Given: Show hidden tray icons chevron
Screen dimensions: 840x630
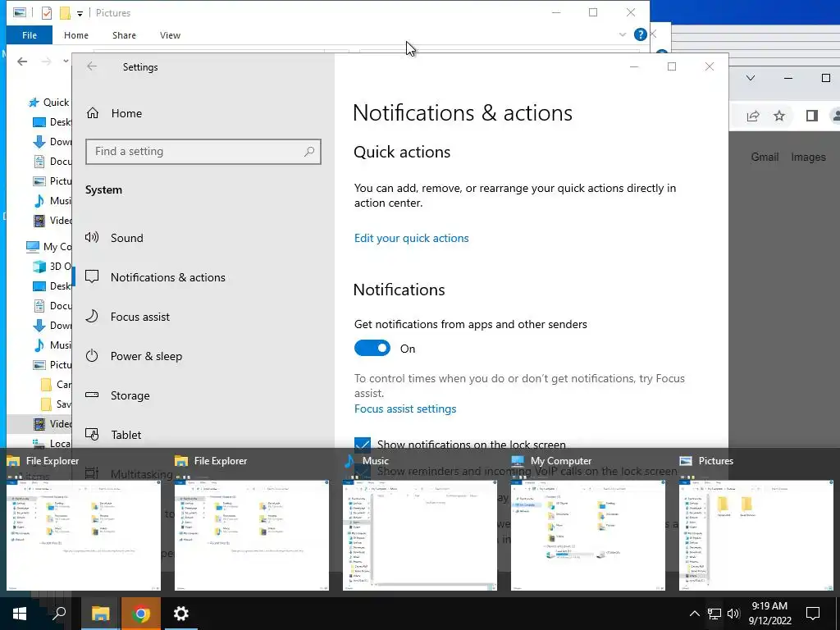Looking at the screenshot, I should pos(694,614).
